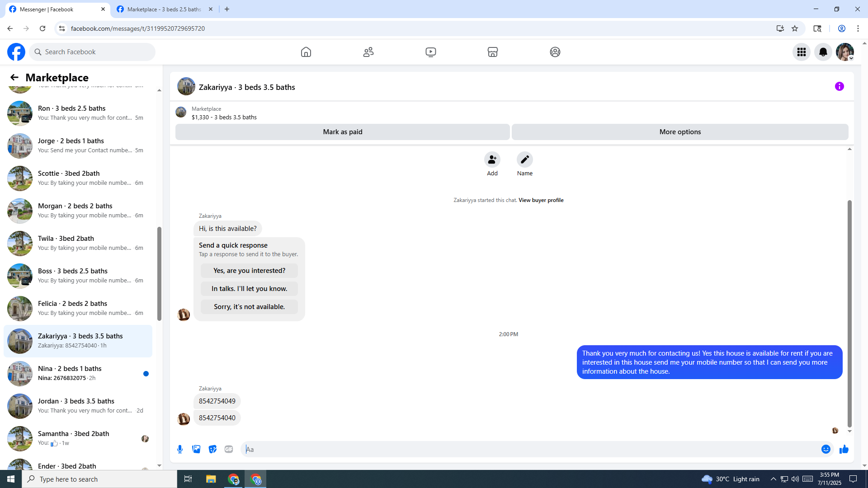Viewport: 868px width, 488px height.
Task: Open the Twila 3bed 2bath chat
Action: [x=78, y=243]
